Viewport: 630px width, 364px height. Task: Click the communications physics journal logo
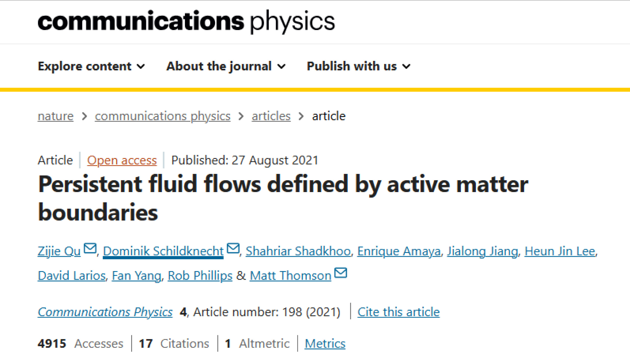(x=186, y=22)
